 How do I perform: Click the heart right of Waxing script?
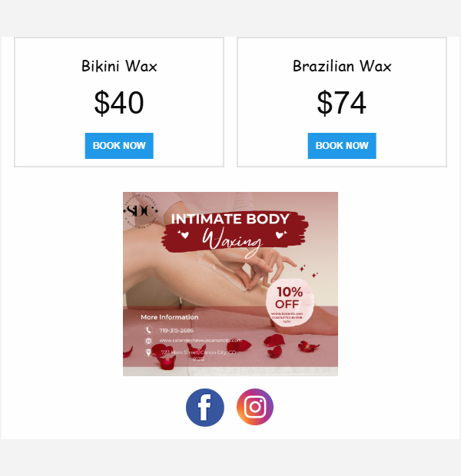coord(280,234)
